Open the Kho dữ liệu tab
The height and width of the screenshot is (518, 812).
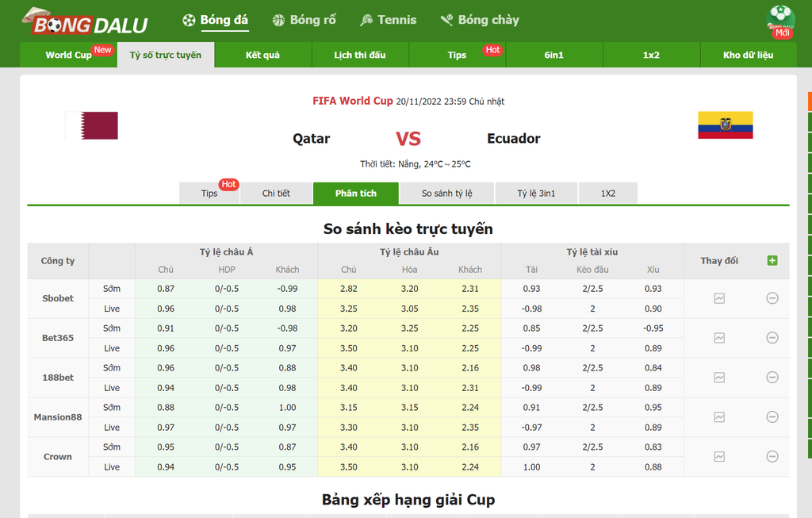click(x=749, y=55)
